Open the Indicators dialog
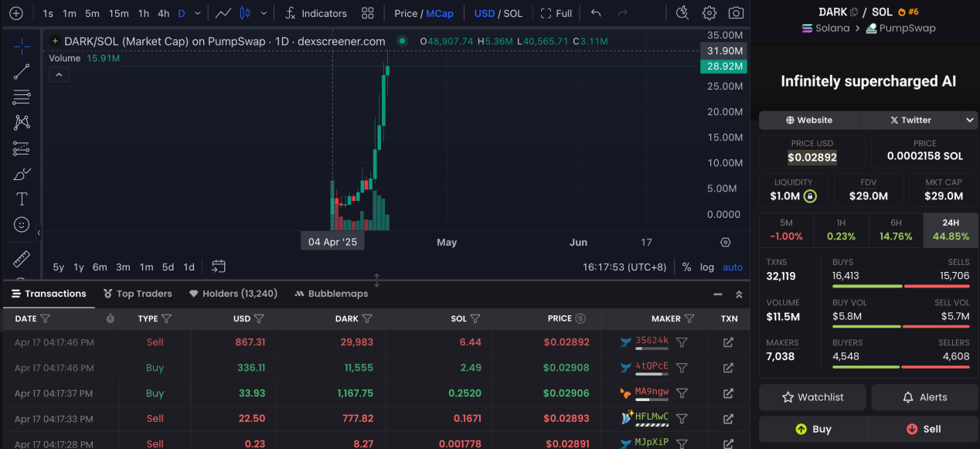The width and height of the screenshot is (980, 449). coord(316,12)
